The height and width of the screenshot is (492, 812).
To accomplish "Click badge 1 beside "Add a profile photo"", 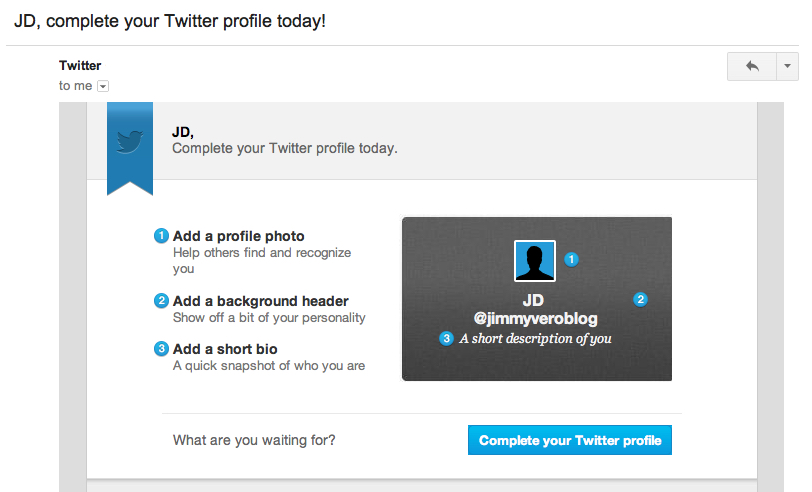I will [161, 236].
